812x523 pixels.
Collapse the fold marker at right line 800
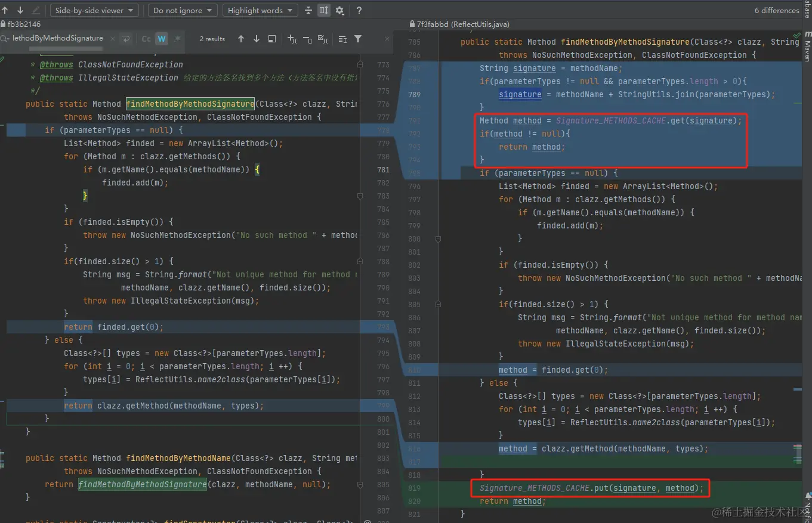[439, 239]
